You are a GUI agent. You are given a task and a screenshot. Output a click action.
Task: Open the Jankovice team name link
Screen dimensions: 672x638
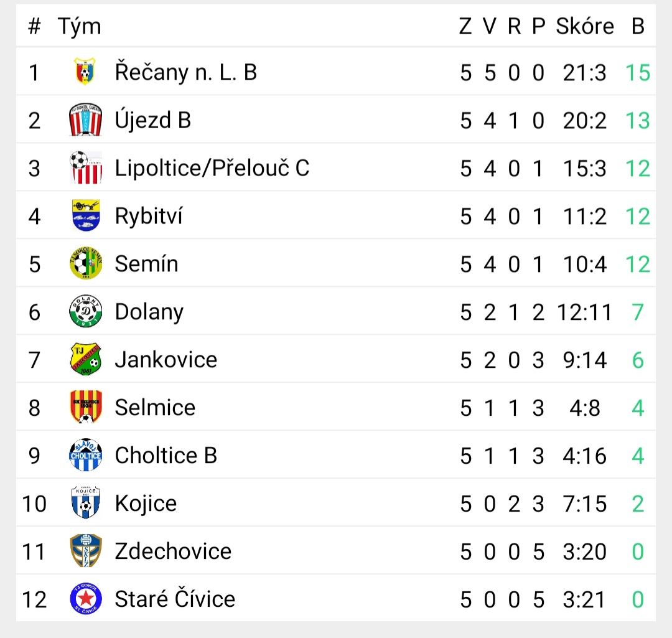(x=166, y=359)
